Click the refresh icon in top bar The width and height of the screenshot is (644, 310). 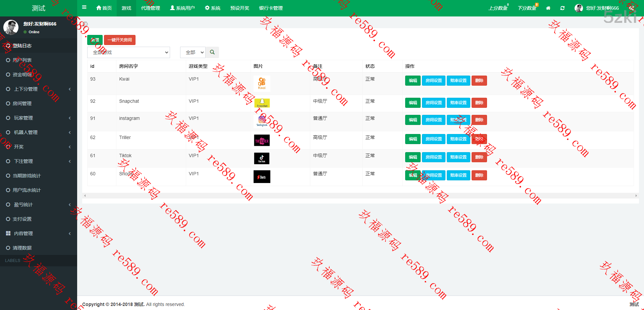point(562,8)
